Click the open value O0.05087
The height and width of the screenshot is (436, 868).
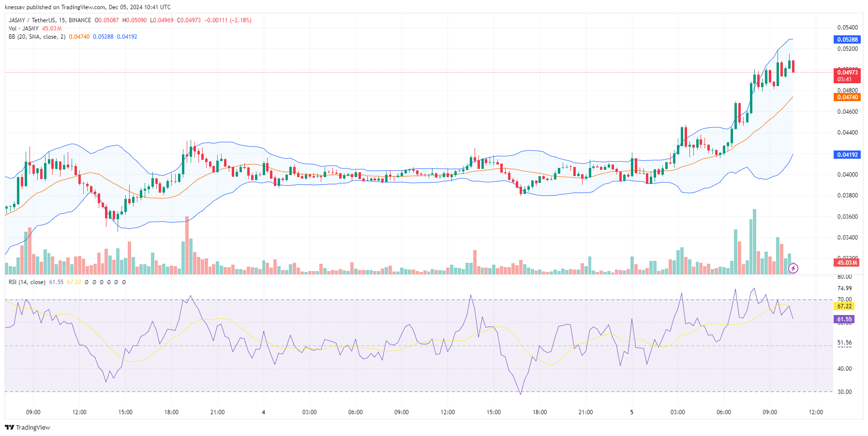pos(107,20)
